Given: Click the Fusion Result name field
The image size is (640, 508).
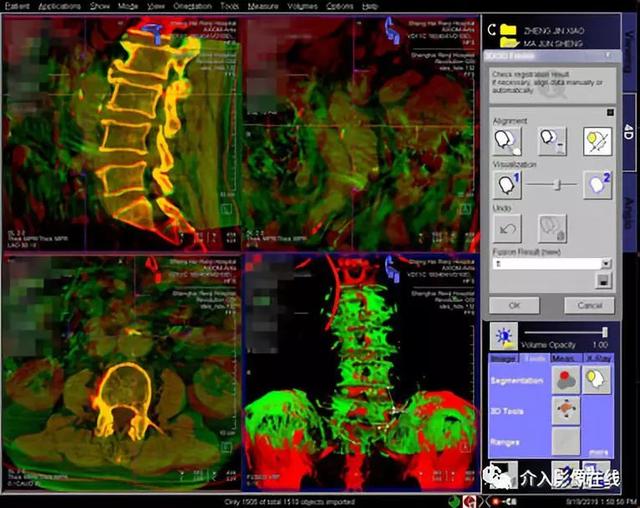Looking at the screenshot, I should coord(547,264).
